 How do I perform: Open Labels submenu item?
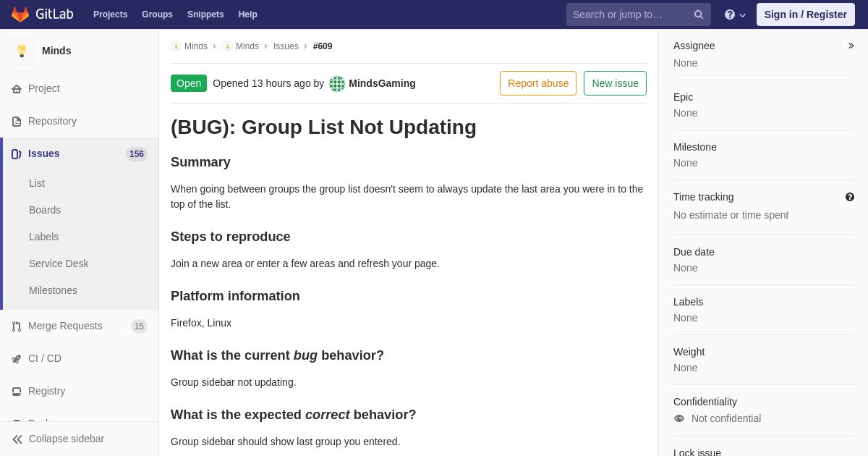43,237
